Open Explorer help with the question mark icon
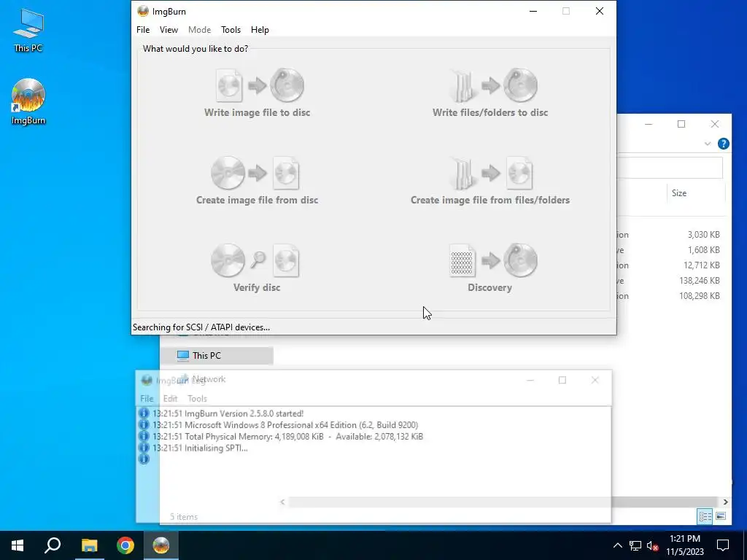 click(x=723, y=144)
